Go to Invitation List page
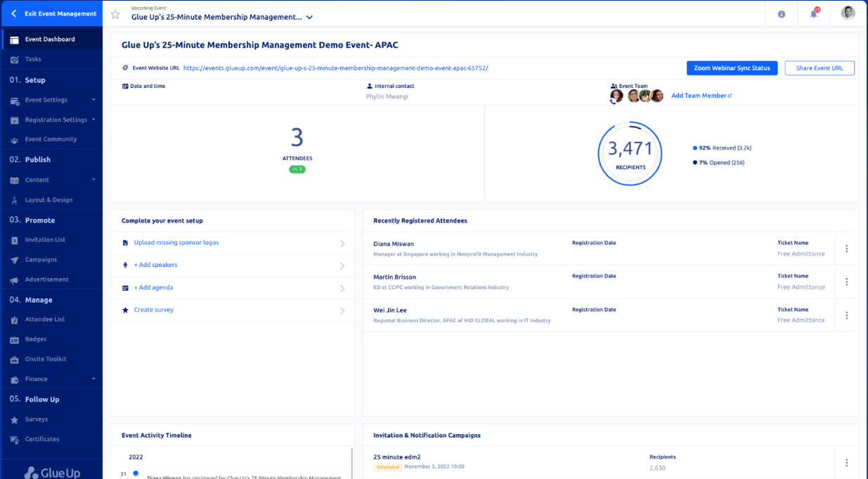Viewport: 868px width, 479px height. pos(45,240)
